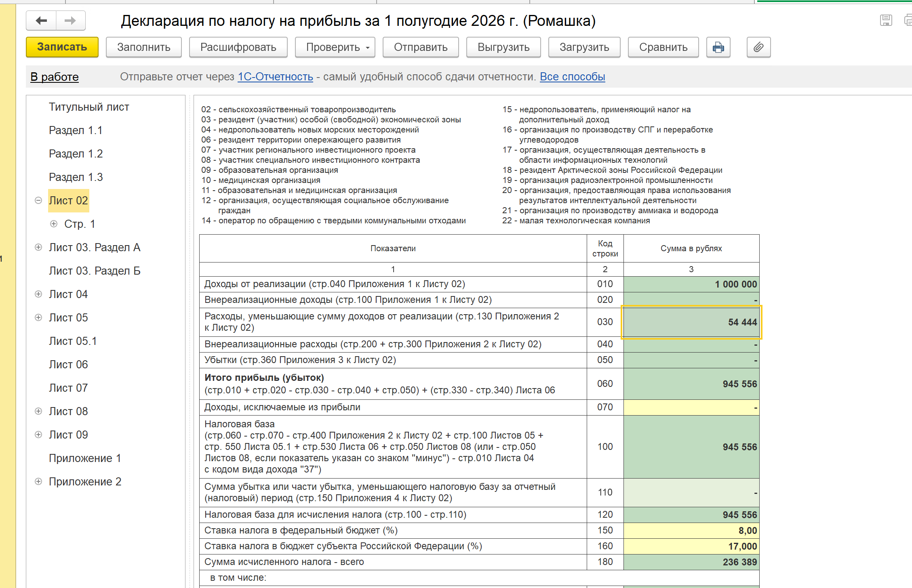Select Стр. 1 under Лист 02
The height and width of the screenshot is (588, 912).
(80, 224)
